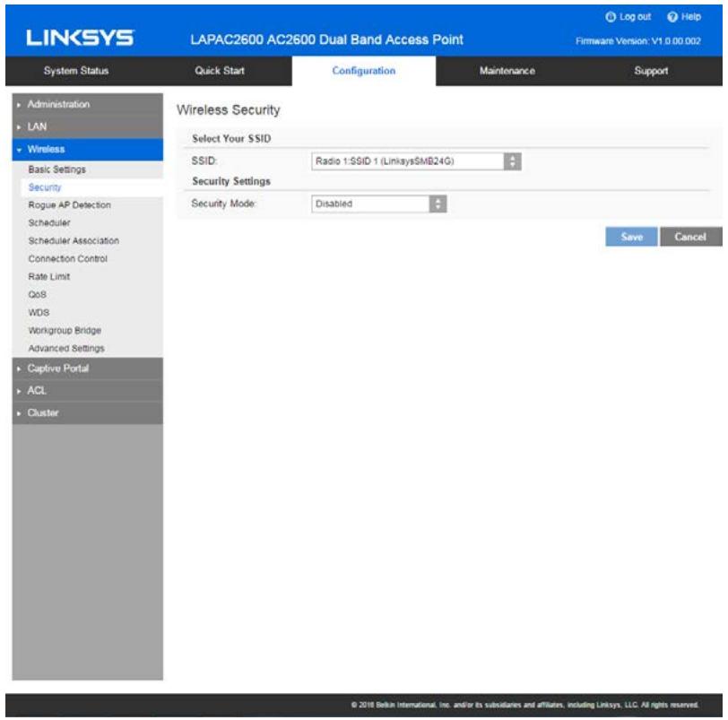
Task: Open the QoS settings page
Action: [x=37, y=295]
